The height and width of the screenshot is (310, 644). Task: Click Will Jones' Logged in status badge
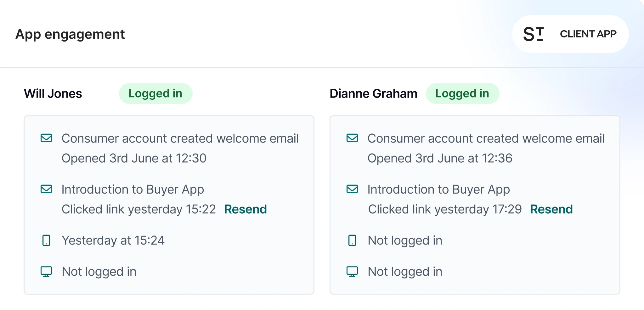point(155,93)
